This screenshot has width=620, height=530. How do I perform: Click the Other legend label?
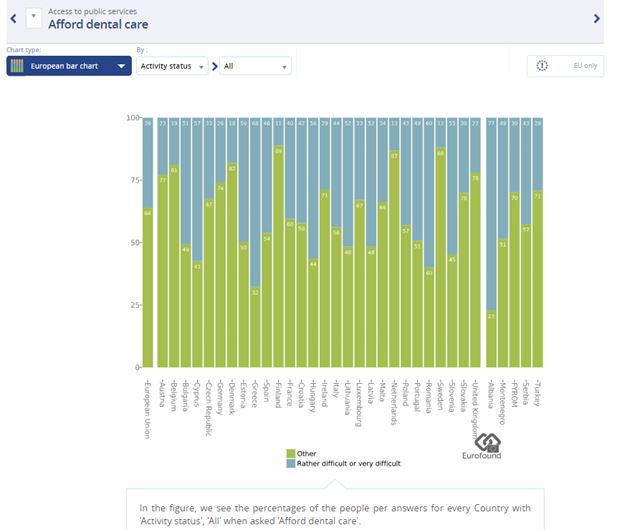coord(306,454)
